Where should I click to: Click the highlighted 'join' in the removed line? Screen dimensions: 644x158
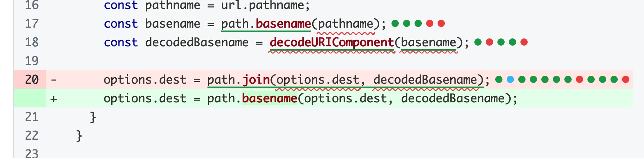click(x=256, y=79)
